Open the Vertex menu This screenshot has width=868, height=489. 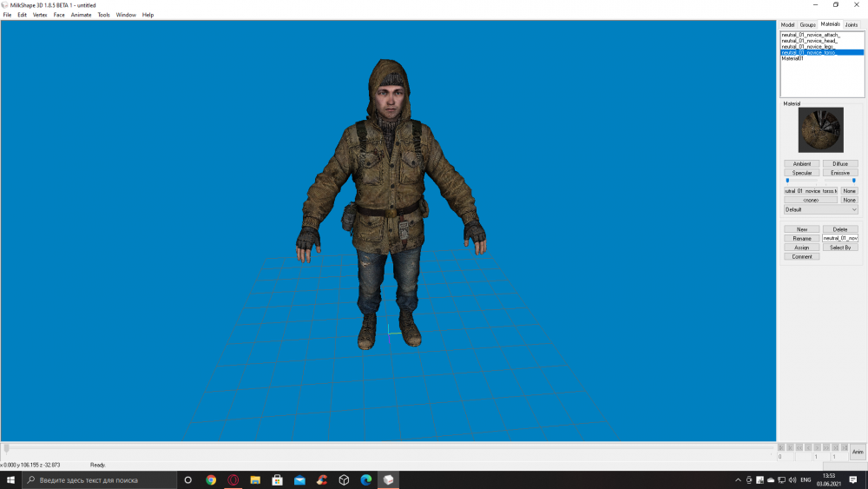coord(40,15)
